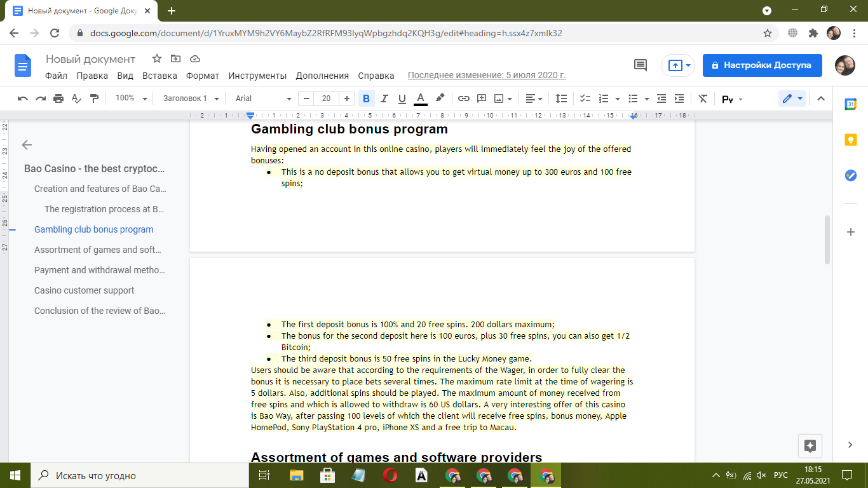This screenshot has width=868, height=488.
Task: Undo the last action in toolbar
Action: click(x=23, y=98)
